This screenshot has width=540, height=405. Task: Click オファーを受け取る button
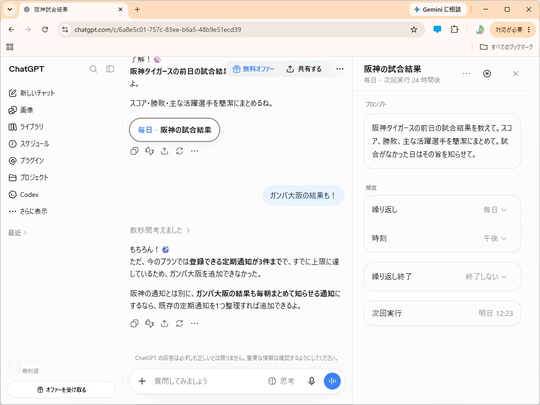point(62,390)
